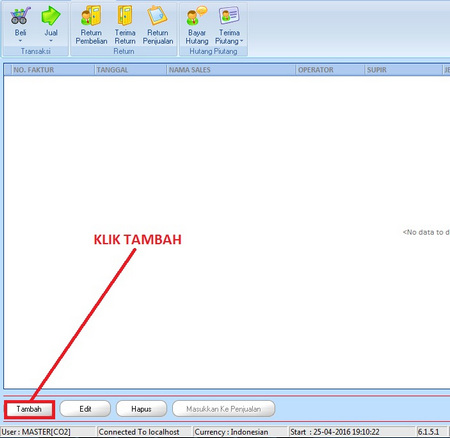Screen dimensions: 450x438
Task: Sort by the TANGGAL column header
Action: pyautogui.click(x=131, y=70)
